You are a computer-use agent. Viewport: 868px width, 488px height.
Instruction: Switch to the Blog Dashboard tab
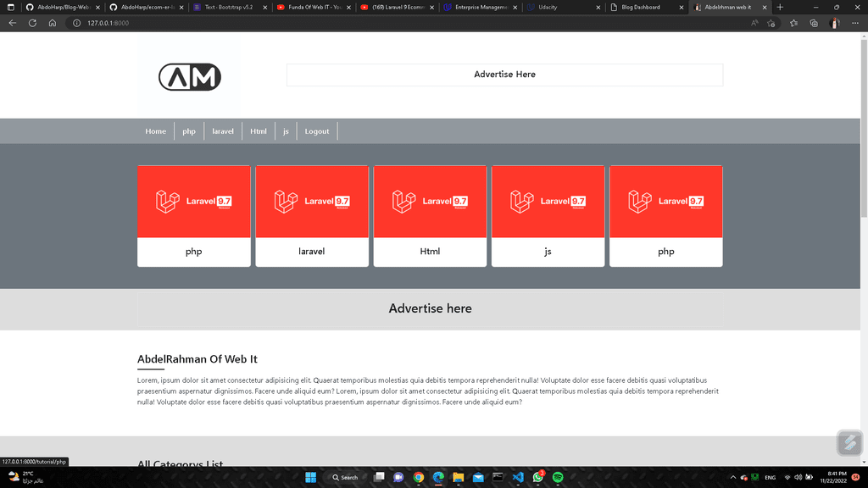[x=647, y=7]
